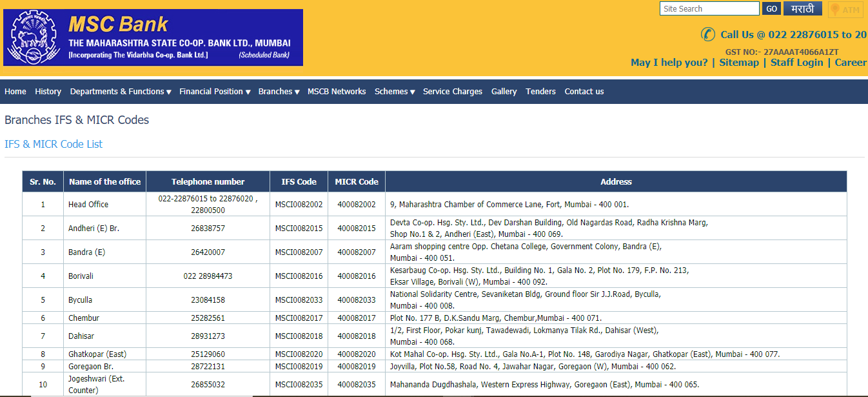The image size is (868, 397).
Task: Click the Branches IFS & MICR Codes title
Action: click(x=77, y=120)
